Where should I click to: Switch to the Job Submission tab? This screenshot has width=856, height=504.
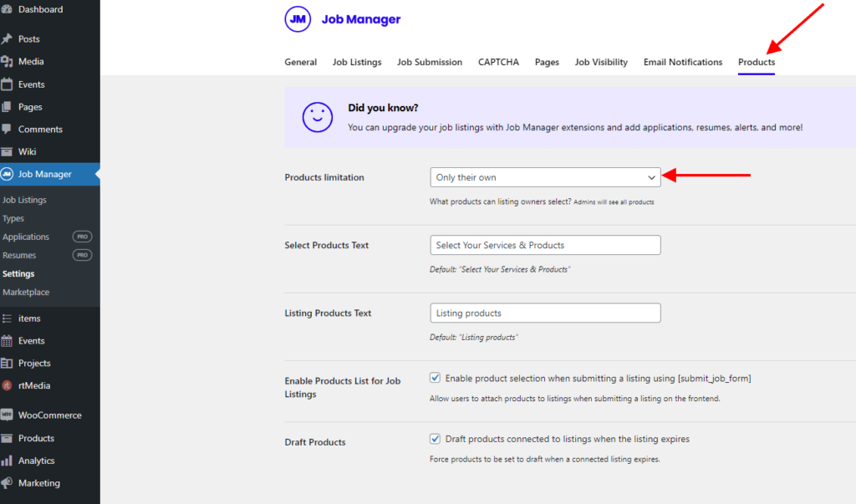tap(429, 62)
